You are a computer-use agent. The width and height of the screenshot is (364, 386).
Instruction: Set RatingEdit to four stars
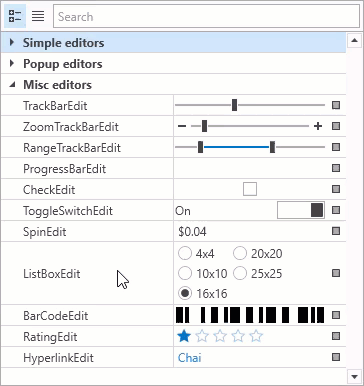coord(238,336)
